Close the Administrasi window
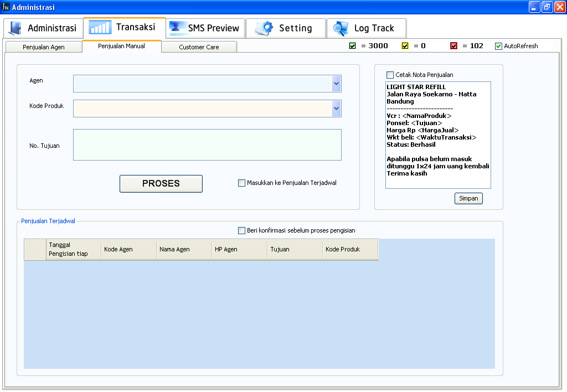 (x=560, y=7)
